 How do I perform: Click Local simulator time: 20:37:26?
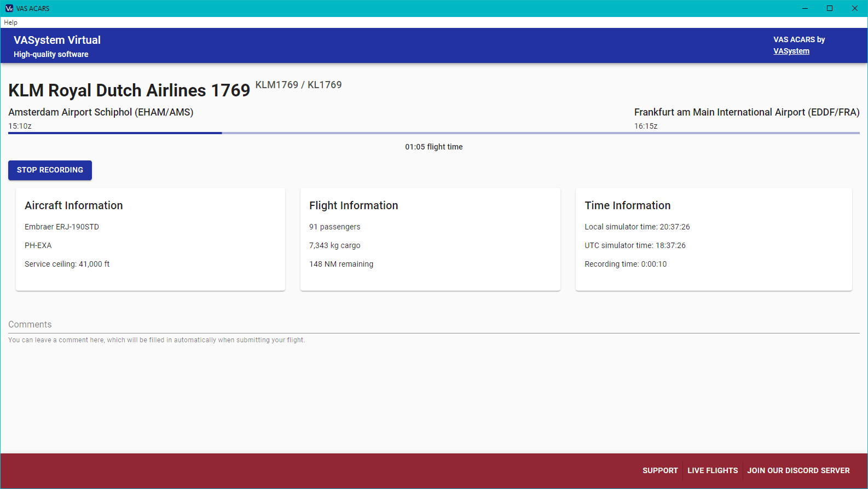click(x=637, y=227)
